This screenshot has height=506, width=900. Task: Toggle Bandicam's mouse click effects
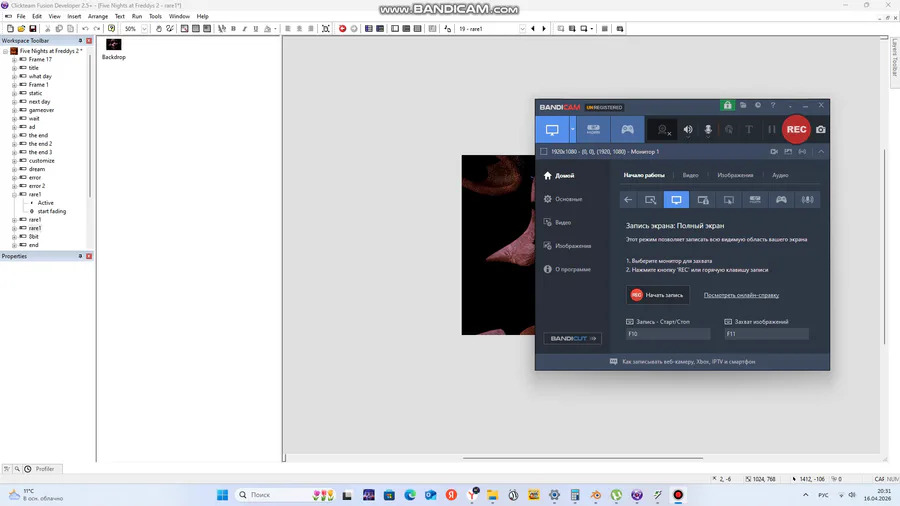[728, 130]
